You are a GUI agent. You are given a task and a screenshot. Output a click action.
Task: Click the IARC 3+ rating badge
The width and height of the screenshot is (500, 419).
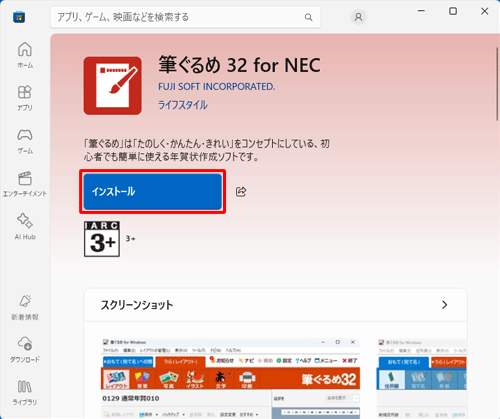102,239
